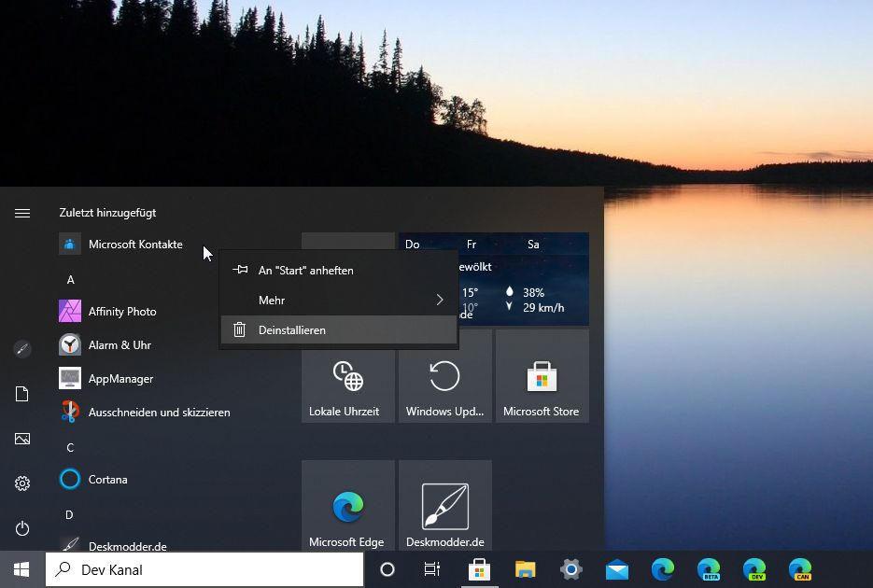Open the Deskmodder.de tile
The image size is (873, 588).
pyautogui.click(x=444, y=506)
